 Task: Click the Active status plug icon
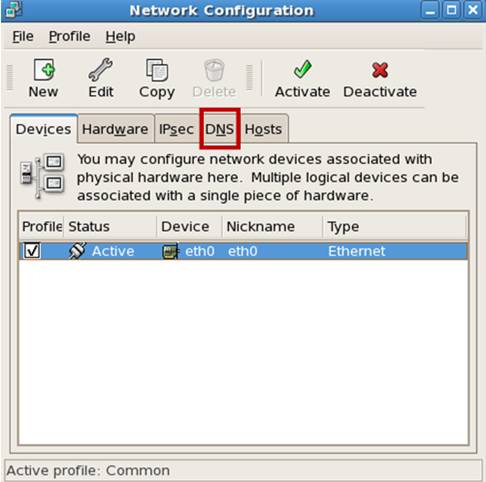point(77,251)
